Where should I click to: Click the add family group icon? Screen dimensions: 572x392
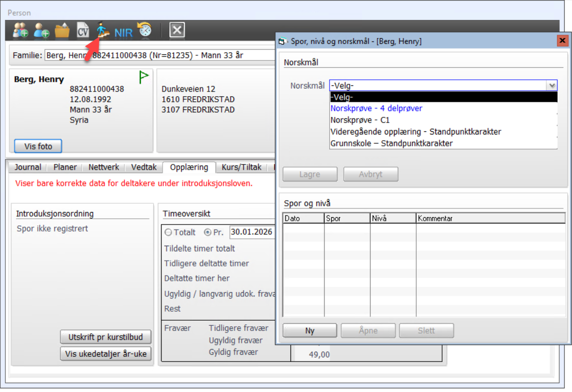pos(21,31)
